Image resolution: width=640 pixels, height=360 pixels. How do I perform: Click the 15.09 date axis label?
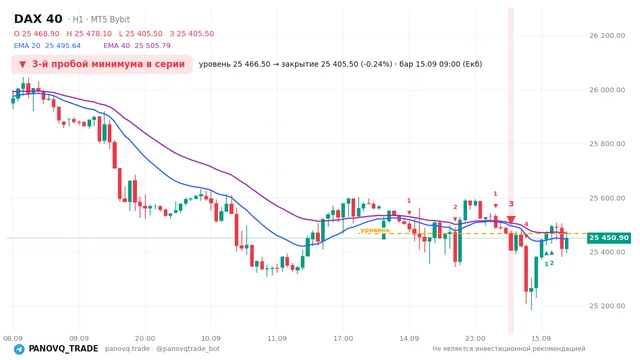541,338
